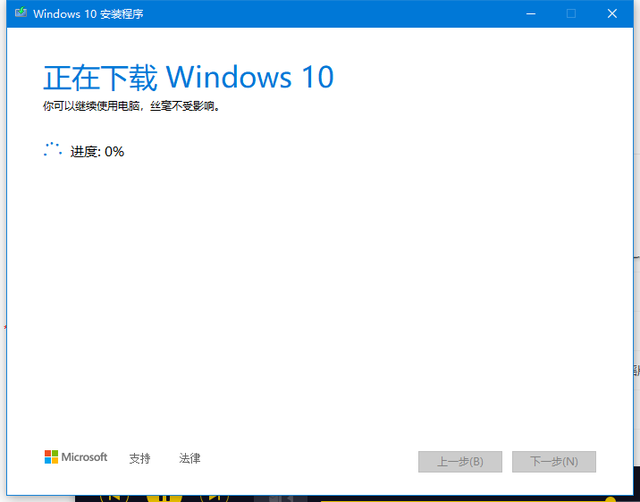Click the 正在下载 Windows 10 heading
Image resolution: width=640 pixels, height=502 pixels.
click(189, 77)
